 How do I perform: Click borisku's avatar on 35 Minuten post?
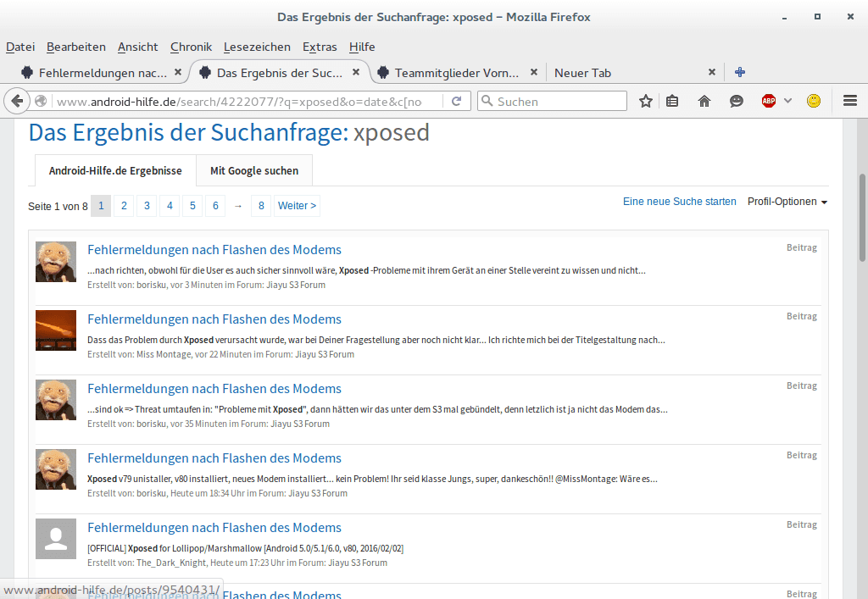[56, 400]
